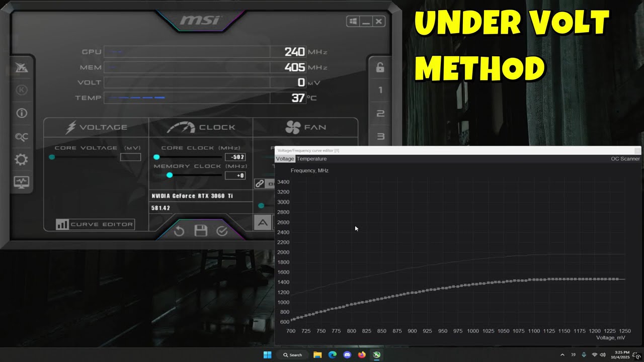The width and height of the screenshot is (644, 362).
Task: Toggle the fan auto 'A' button
Action: (263, 223)
